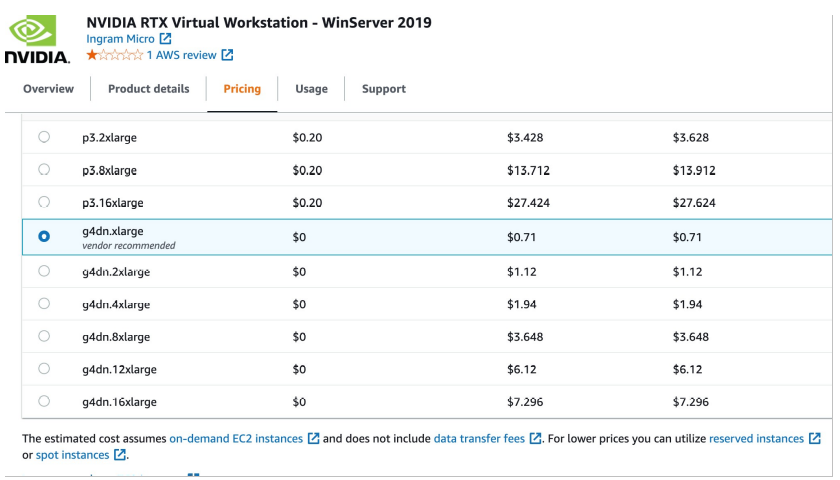Click the $3.628 total price cell
Image resolution: width=840 pixels, height=480 pixels.
(691, 138)
